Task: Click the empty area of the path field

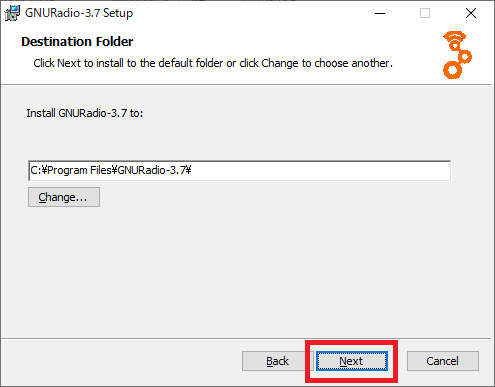Action: click(320, 170)
